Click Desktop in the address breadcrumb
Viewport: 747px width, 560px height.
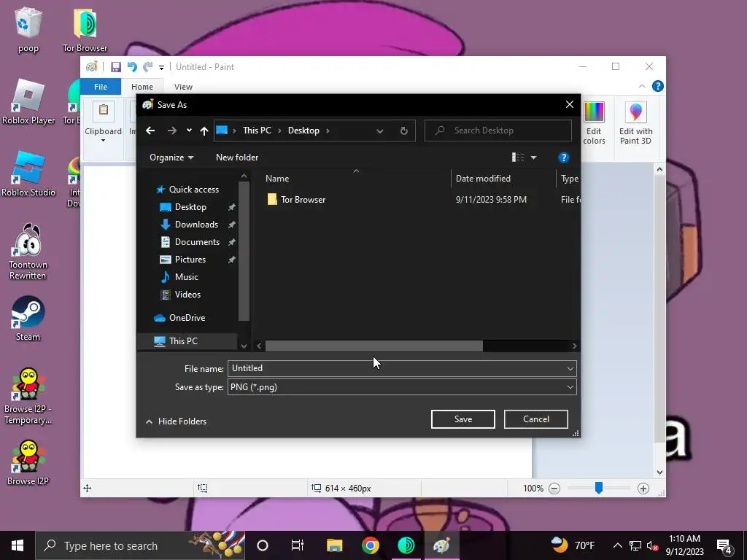coord(303,131)
